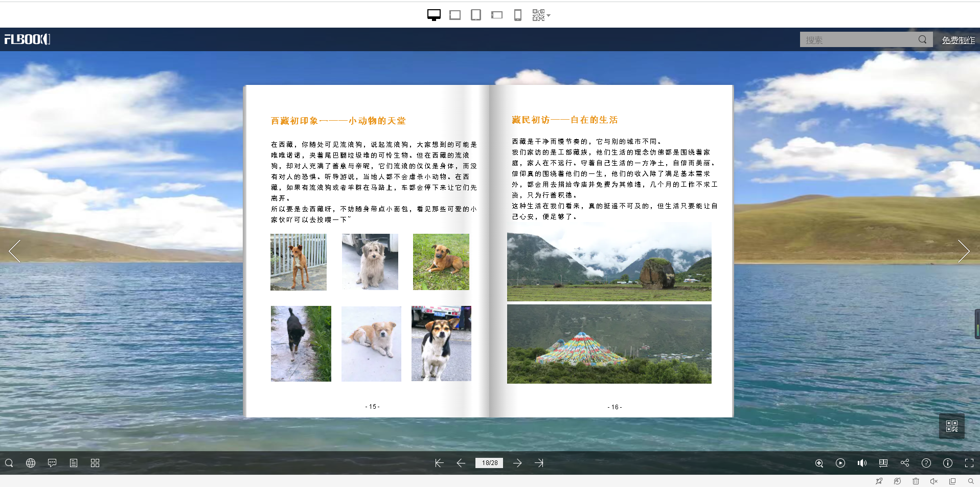This screenshot has width=980, height=487.
Task: Click the rocket icon in browser status bar
Action: (x=879, y=481)
